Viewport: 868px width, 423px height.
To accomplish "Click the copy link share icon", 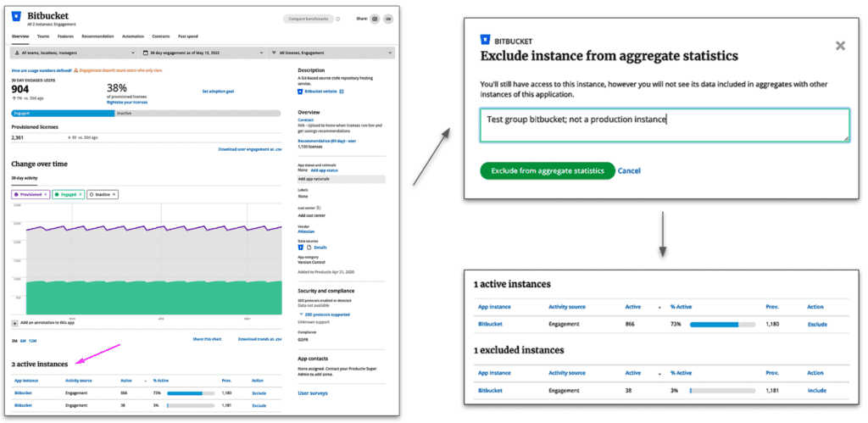I will tap(388, 19).
